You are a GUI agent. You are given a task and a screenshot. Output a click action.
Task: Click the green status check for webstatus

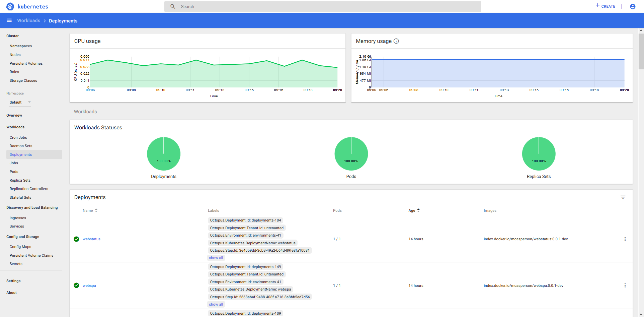(77, 239)
